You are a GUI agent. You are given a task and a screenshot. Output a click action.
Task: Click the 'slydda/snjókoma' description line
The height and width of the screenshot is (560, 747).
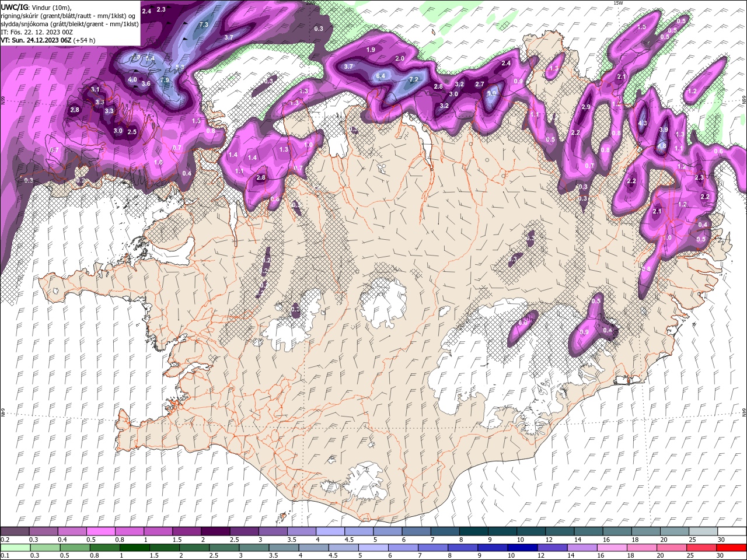pos(69,24)
